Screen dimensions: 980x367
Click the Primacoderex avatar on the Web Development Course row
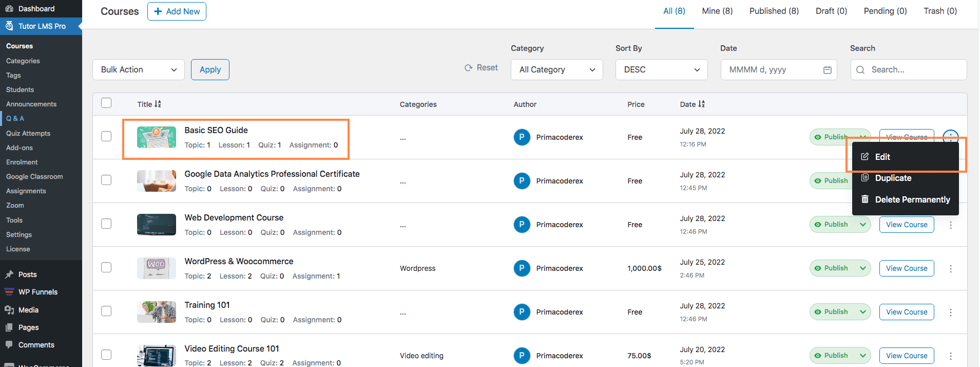point(522,225)
